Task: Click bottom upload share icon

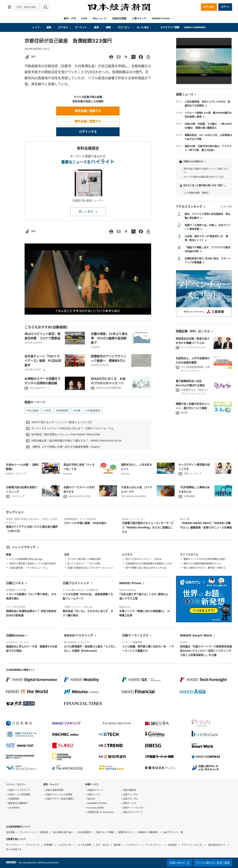Action: (x=148, y=232)
